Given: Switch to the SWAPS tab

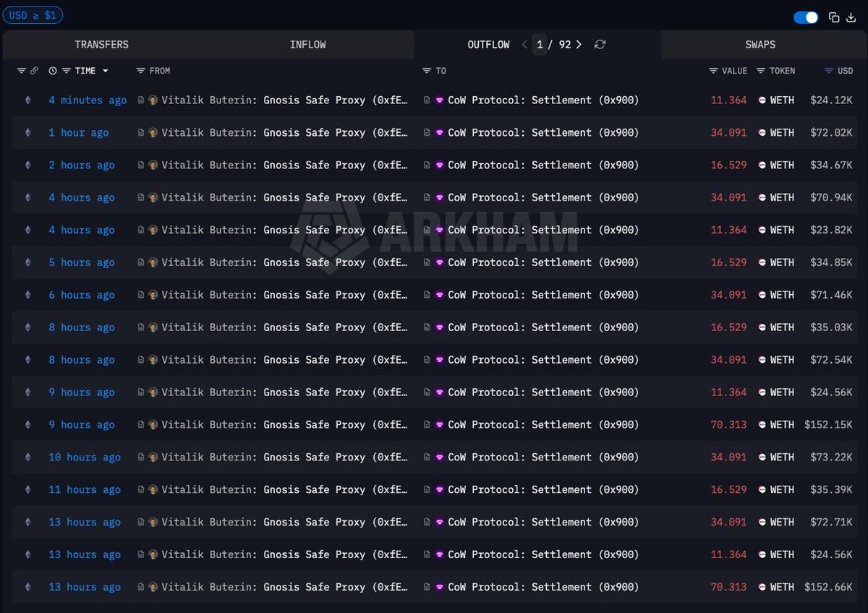Looking at the screenshot, I should (x=760, y=45).
